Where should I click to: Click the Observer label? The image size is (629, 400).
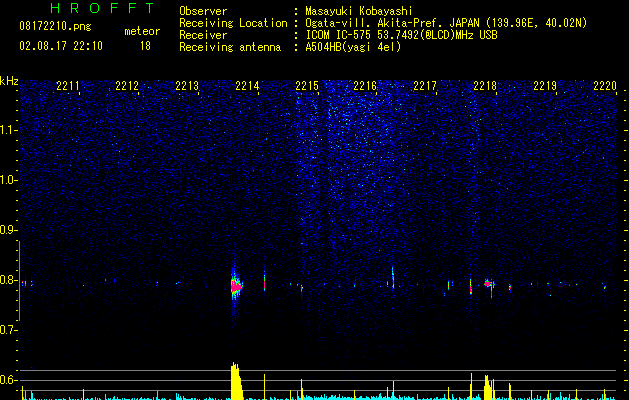(x=203, y=11)
